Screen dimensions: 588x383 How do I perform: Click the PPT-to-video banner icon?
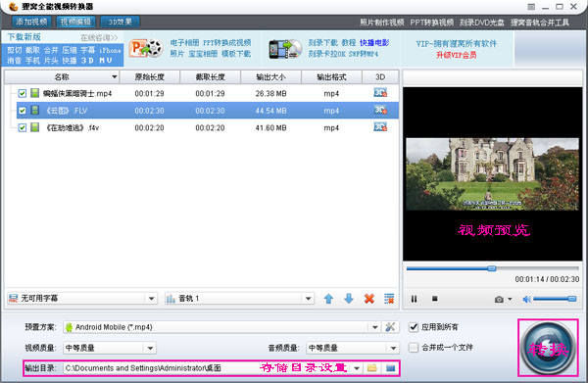[x=146, y=48]
